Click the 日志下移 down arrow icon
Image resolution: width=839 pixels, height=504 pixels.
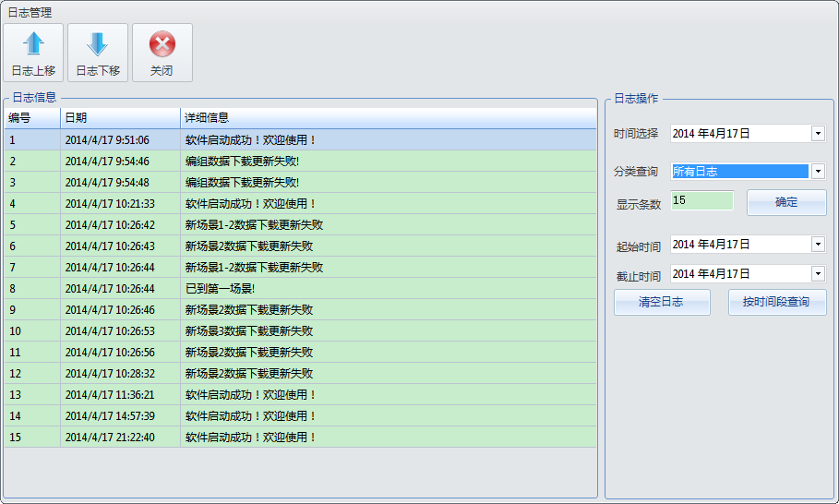(98, 44)
